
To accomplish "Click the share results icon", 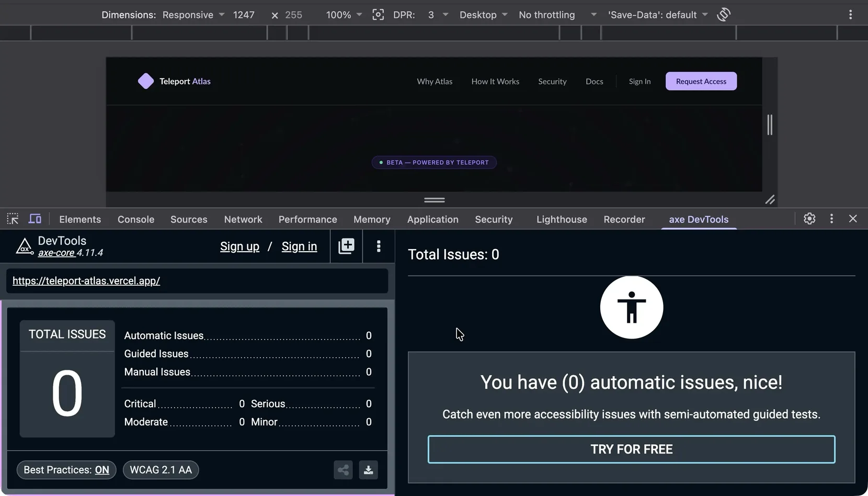I will [343, 470].
